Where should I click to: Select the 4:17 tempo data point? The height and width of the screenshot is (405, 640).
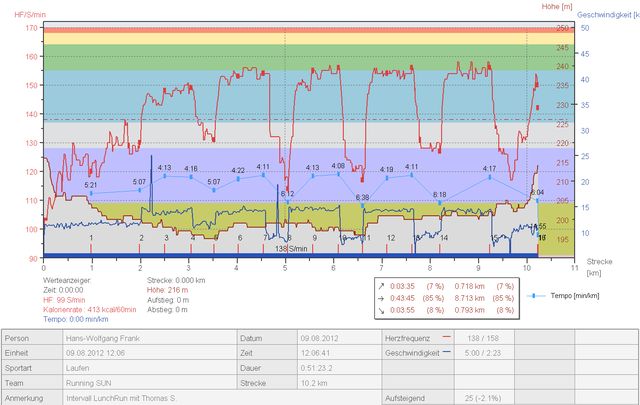pos(490,178)
